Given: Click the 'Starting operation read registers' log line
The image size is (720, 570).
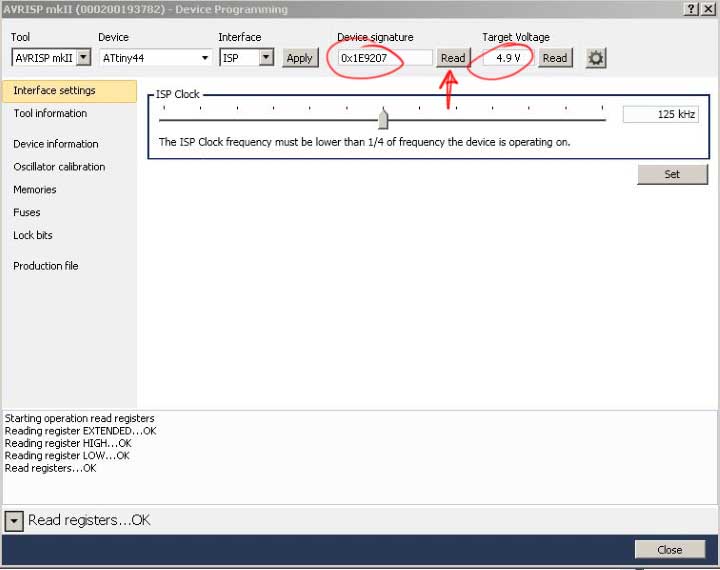Looking at the screenshot, I should pos(79,418).
